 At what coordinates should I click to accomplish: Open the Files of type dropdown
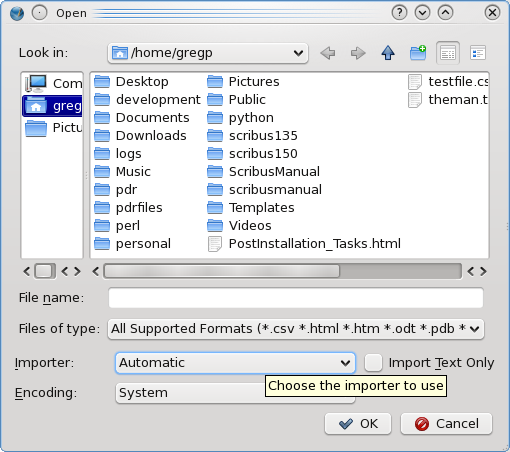pos(296,329)
